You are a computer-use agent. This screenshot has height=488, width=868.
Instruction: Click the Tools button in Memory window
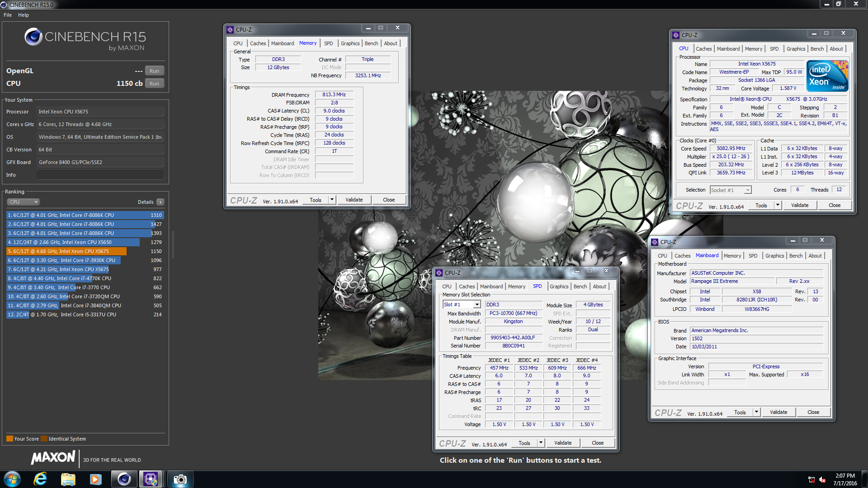pos(316,200)
